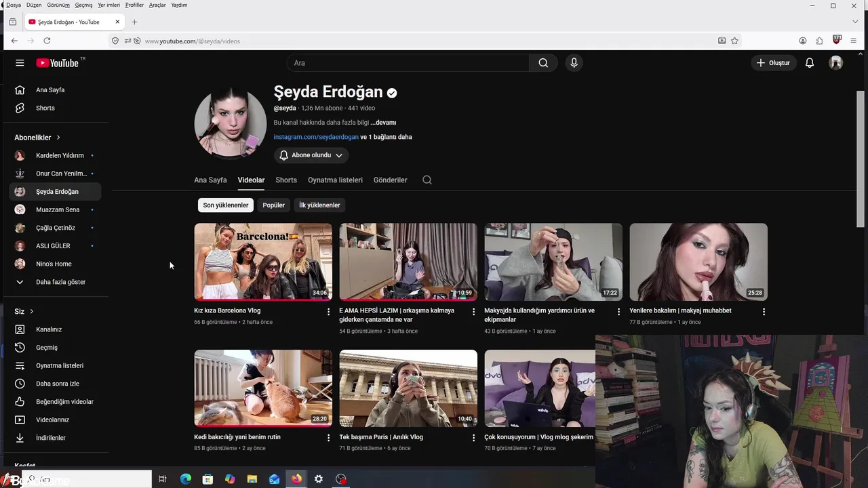Open options for Tek başıma Paris video
868x488 pixels.
(x=473, y=438)
